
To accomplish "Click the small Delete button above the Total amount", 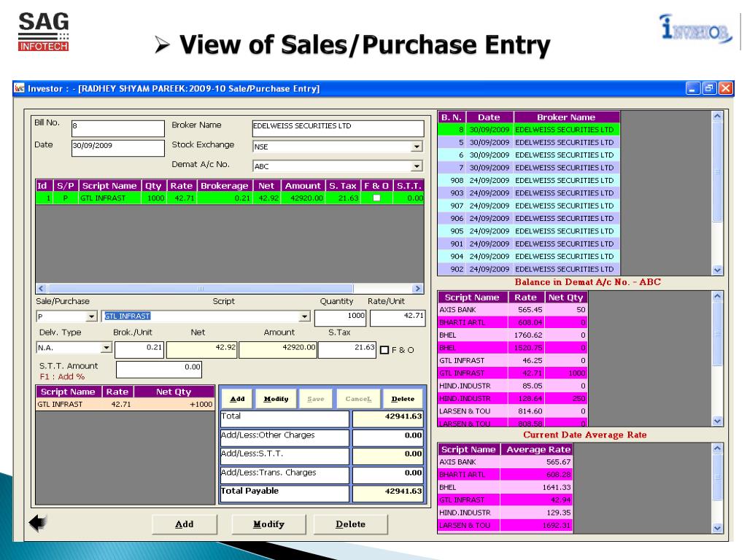I will coord(403,399).
